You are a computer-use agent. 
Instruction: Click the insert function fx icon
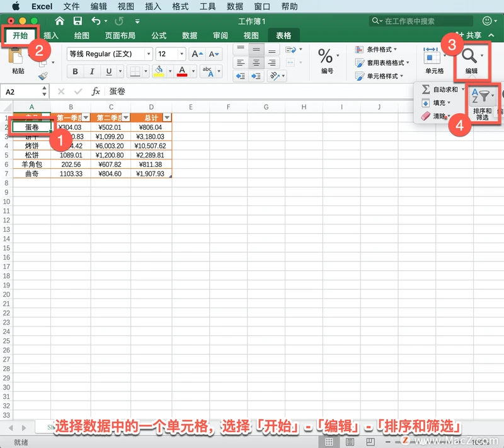click(x=96, y=92)
